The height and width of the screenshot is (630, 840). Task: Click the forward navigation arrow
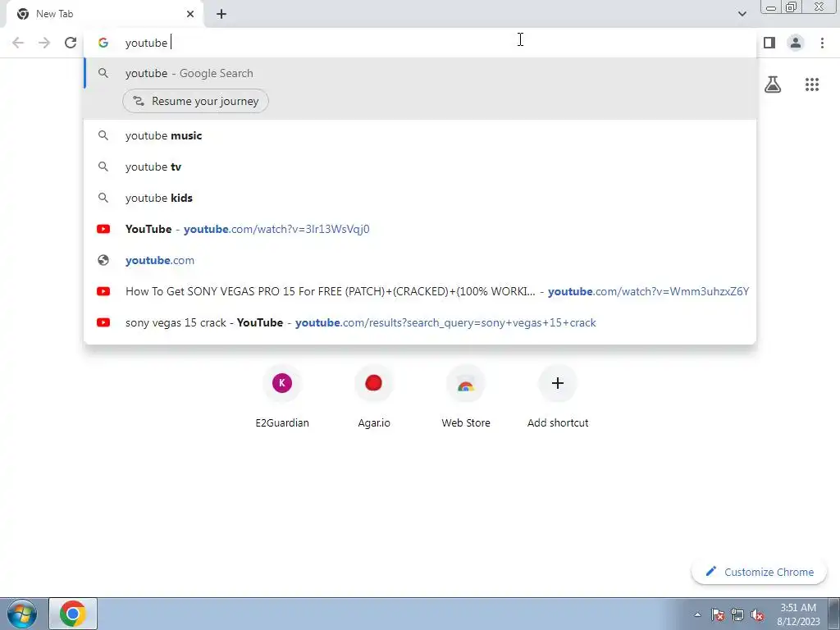coord(44,43)
